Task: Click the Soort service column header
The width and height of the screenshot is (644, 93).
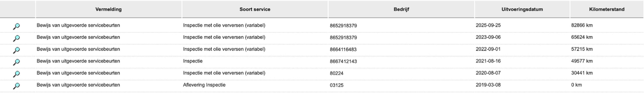Action: pyautogui.click(x=255, y=9)
